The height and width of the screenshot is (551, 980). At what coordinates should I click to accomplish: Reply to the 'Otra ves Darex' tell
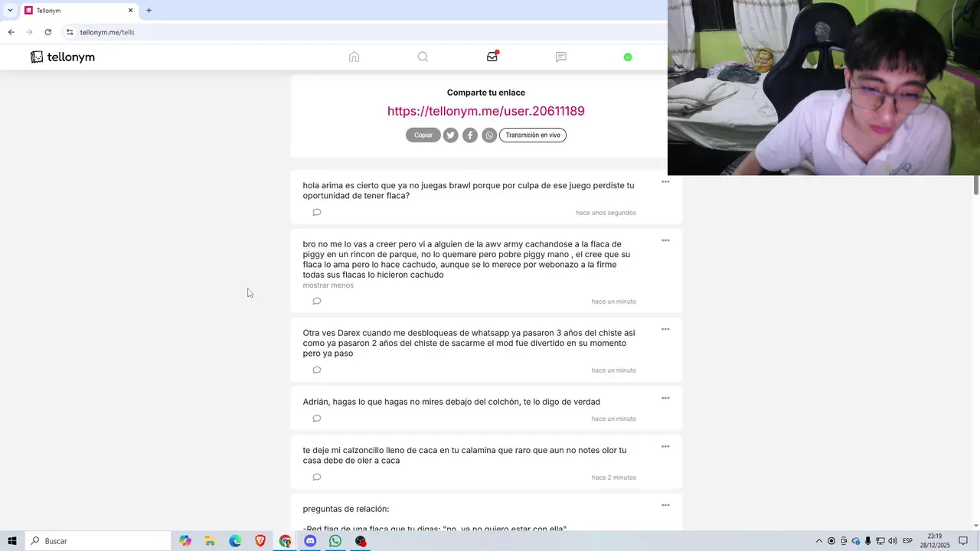pyautogui.click(x=317, y=370)
